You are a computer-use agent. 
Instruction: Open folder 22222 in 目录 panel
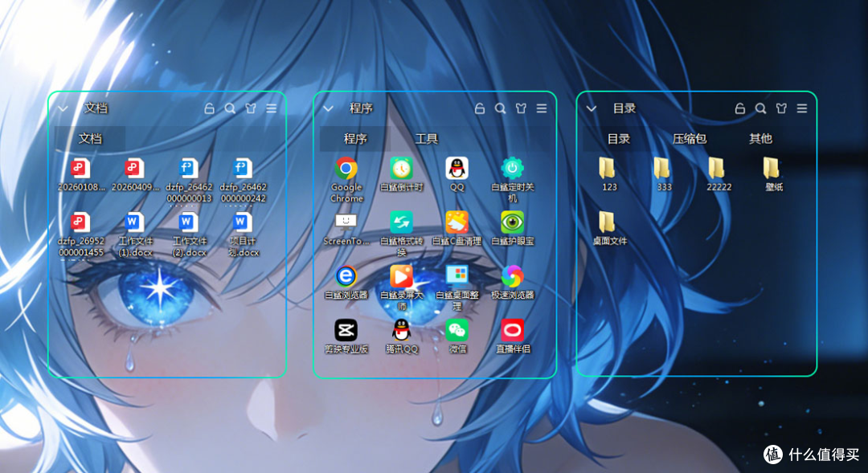click(x=717, y=168)
